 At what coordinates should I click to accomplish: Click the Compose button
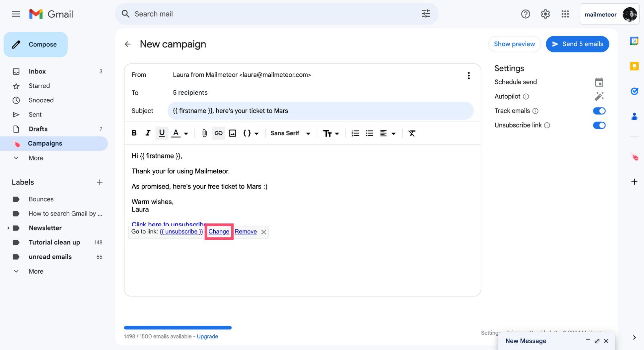point(36,44)
